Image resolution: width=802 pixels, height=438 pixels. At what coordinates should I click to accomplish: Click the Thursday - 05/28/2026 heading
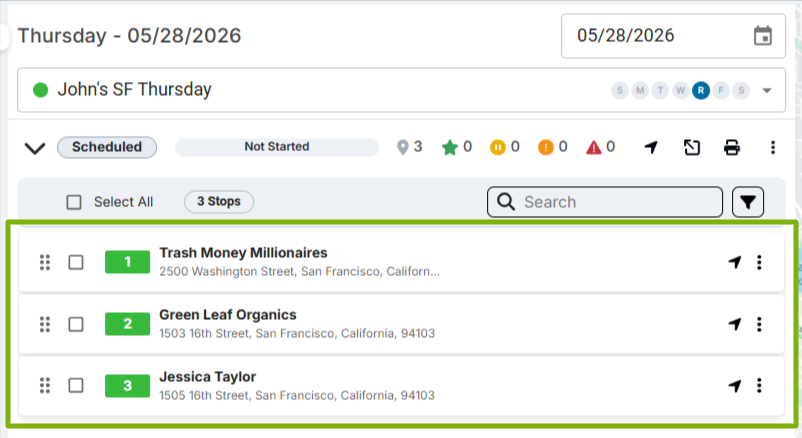(129, 36)
